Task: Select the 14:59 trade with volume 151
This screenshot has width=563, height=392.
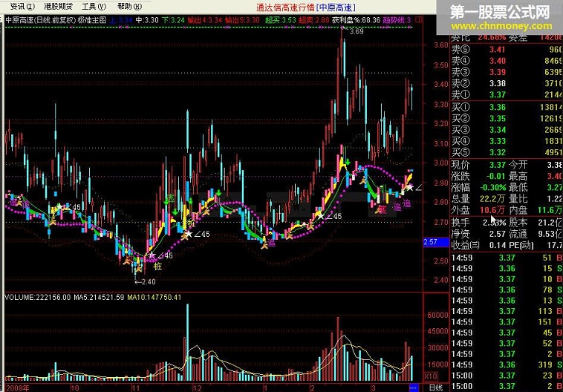Action: (x=507, y=322)
